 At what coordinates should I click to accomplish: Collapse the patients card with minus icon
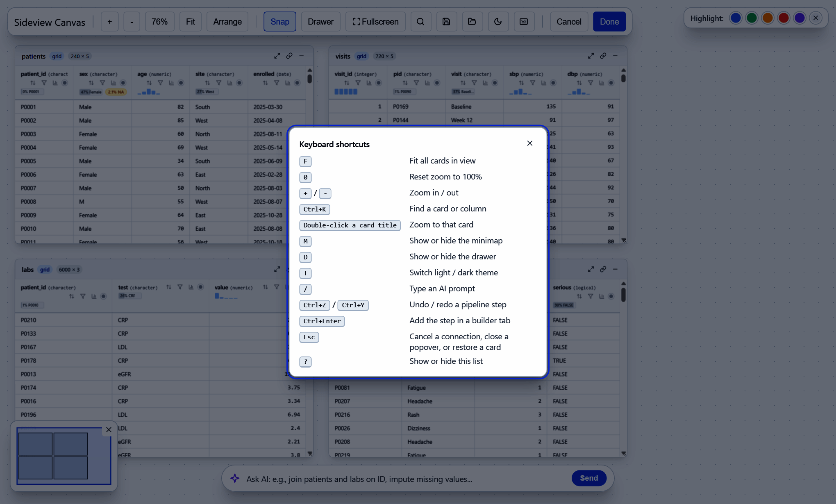point(301,56)
